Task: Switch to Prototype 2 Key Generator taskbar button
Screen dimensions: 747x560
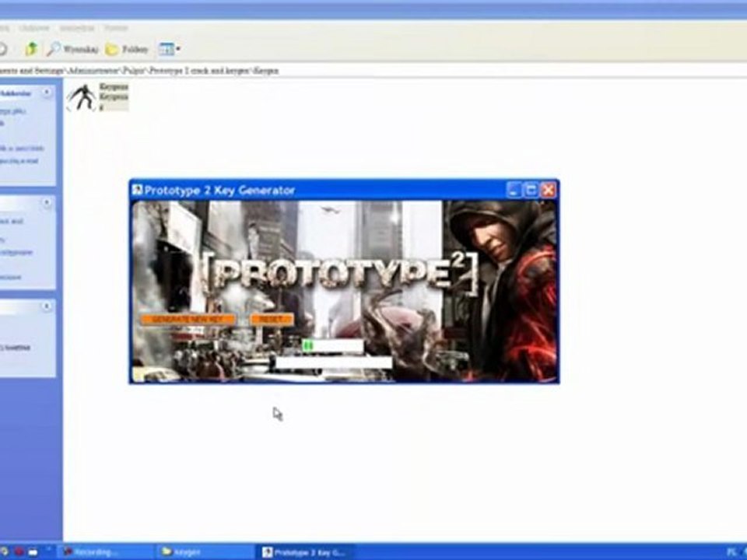Action: click(x=305, y=552)
